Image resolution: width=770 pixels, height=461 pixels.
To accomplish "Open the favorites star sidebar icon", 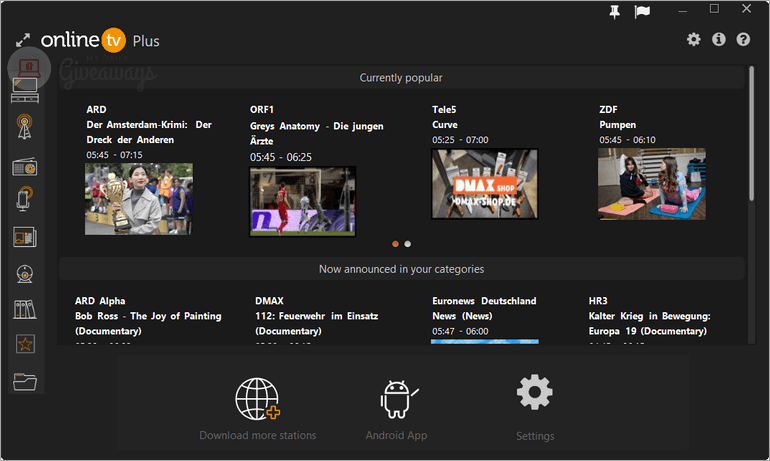I will pyautogui.click(x=25, y=344).
